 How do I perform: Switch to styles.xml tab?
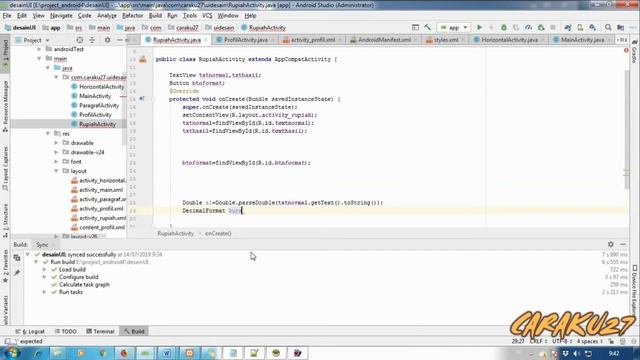coord(446,40)
